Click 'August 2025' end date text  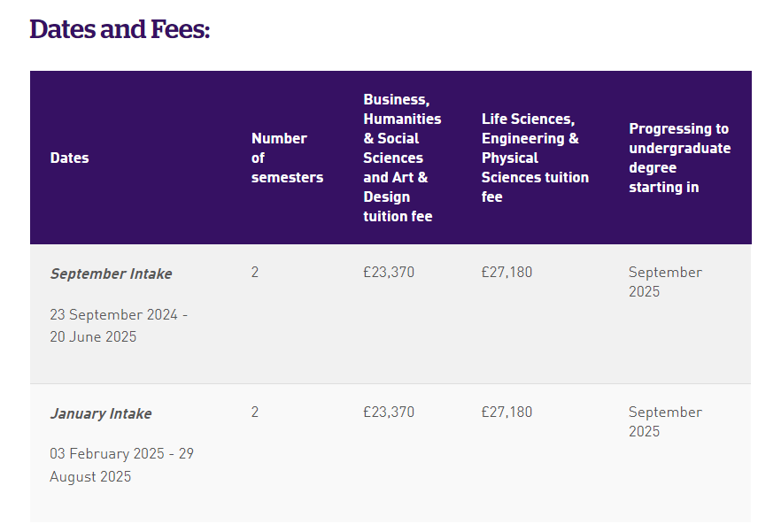click(90, 476)
